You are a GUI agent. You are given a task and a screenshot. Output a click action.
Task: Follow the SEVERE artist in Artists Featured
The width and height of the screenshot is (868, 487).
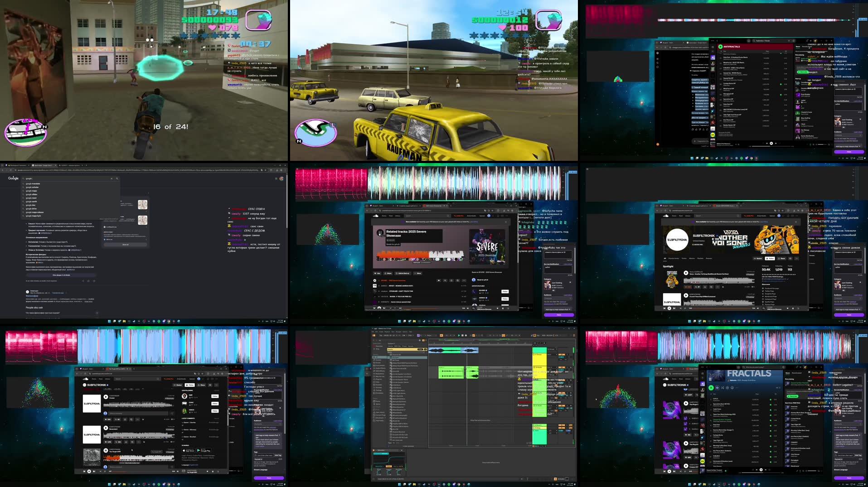(x=505, y=292)
